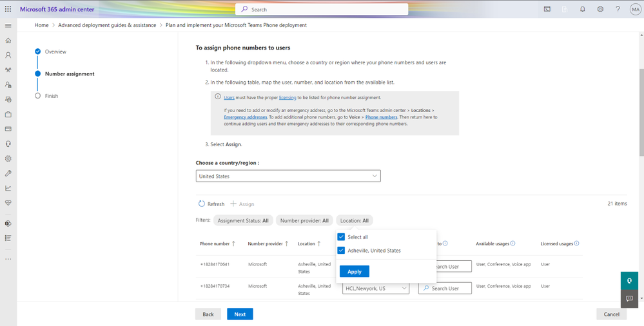Open Resources printer-like sidebar icon
Screen dimensions: 644x326
click(8, 99)
